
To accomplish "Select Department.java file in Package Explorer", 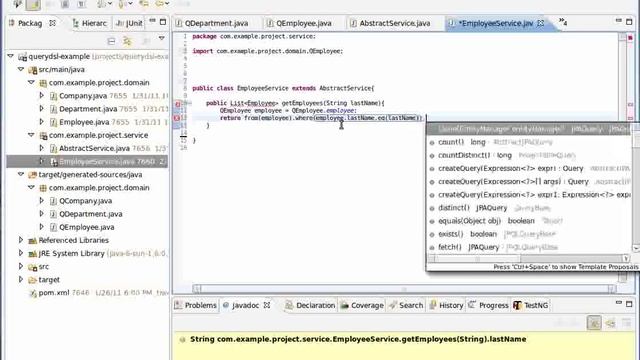I will pos(88,109).
